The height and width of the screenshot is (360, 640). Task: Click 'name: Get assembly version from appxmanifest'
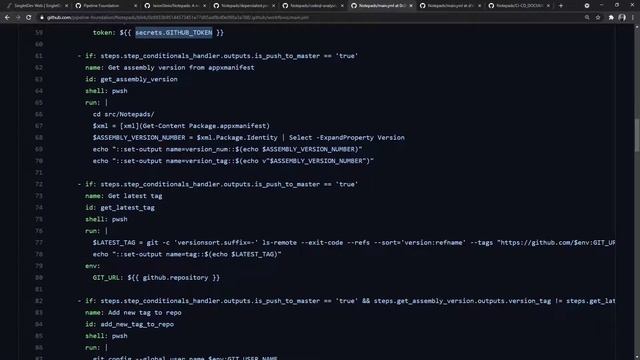tap(169, 68)
